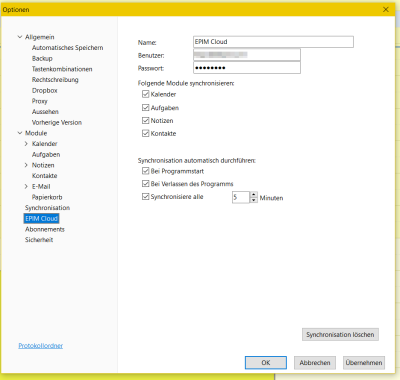Toggle Synchronisiere alle checkbox
Screen dimensions: 400x380
[145, 197]
